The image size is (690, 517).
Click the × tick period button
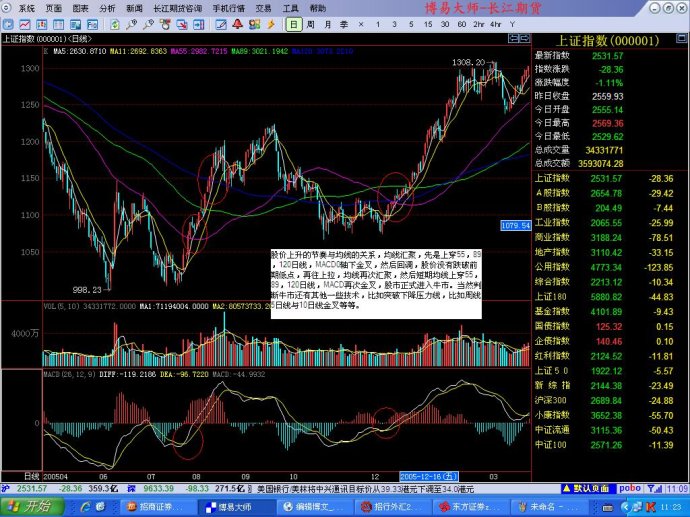click(x=361, y=25)
